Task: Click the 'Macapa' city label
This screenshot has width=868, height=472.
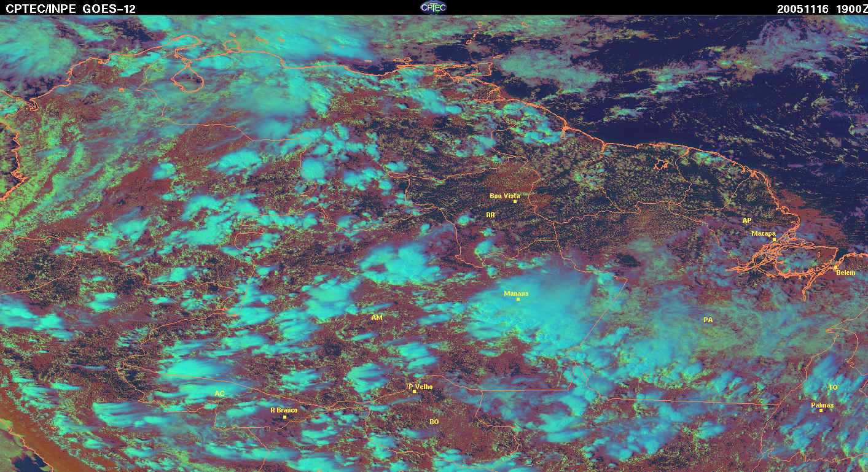Action: coord(764,233)
